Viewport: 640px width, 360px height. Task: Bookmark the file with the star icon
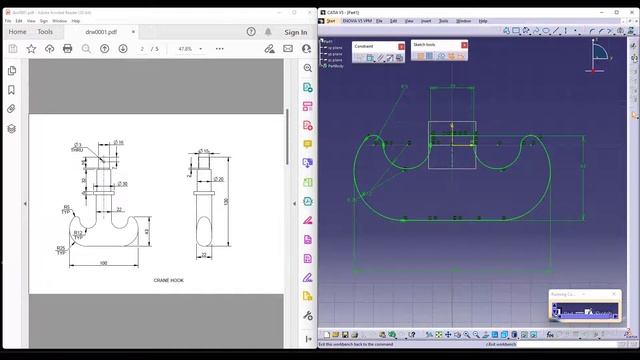[31, 49]
